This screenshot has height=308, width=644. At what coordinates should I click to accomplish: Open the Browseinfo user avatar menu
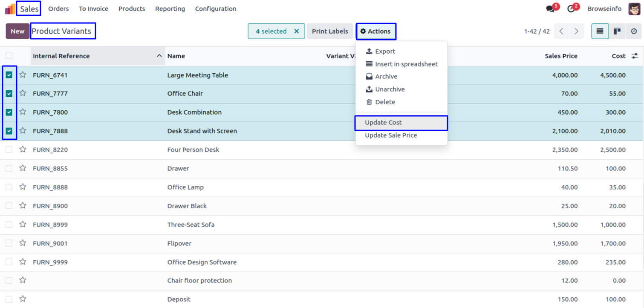pyautogui.click(x=634, y=9)
